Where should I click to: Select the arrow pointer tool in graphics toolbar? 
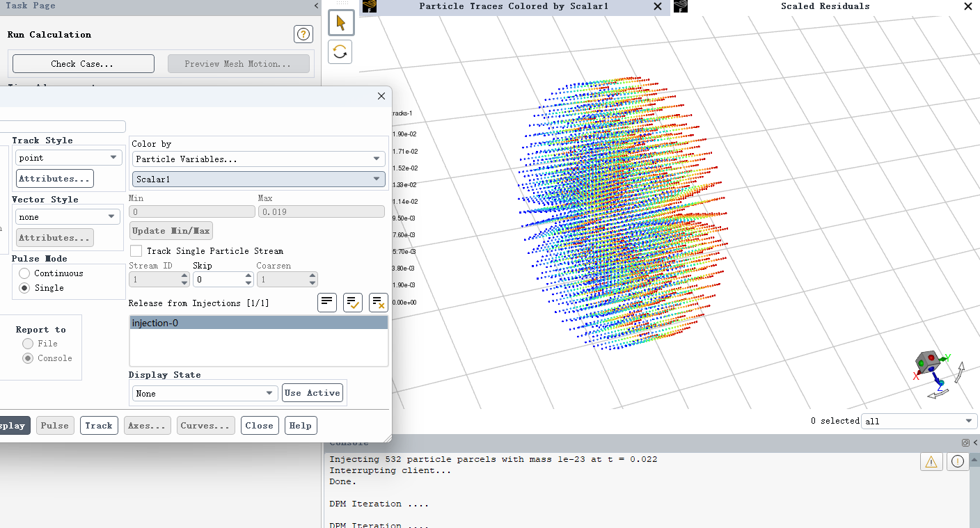click(341, 23)
